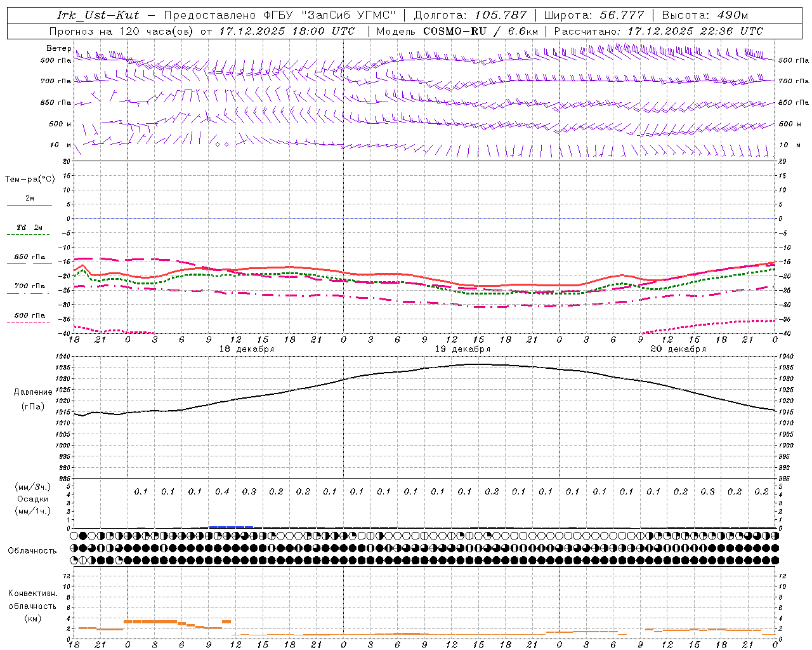Click the 'Давление' pressure label
Viewport: 812px width, 650px height.
[x=33, y=392]
